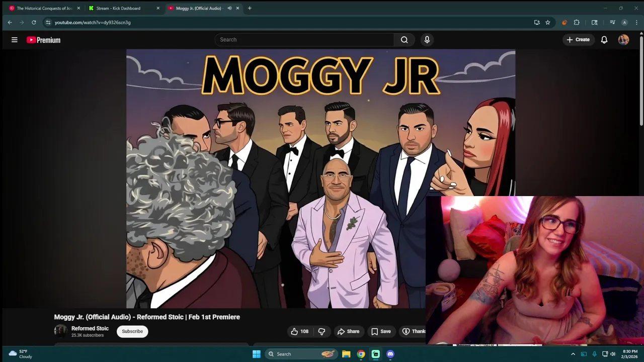Go forward with the browser forward arrow
The width and height of the screenshot is (644, 362).
point(22,22)
